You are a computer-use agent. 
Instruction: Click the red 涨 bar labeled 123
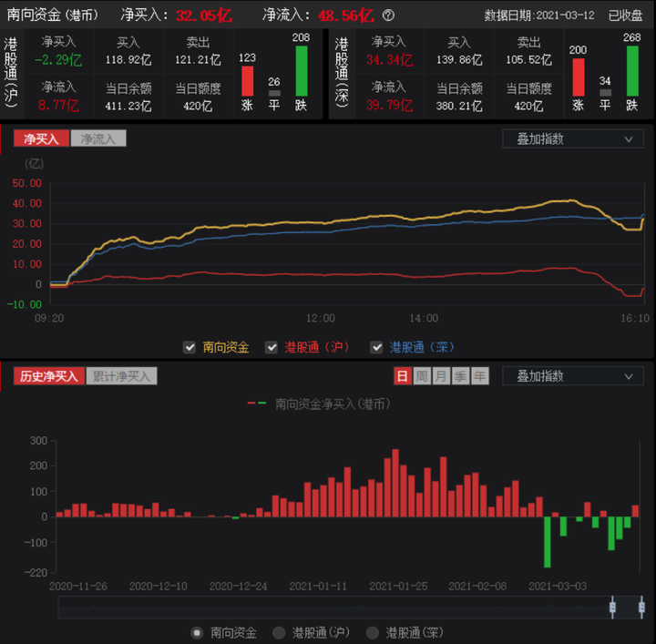click(x=247, y=82)
